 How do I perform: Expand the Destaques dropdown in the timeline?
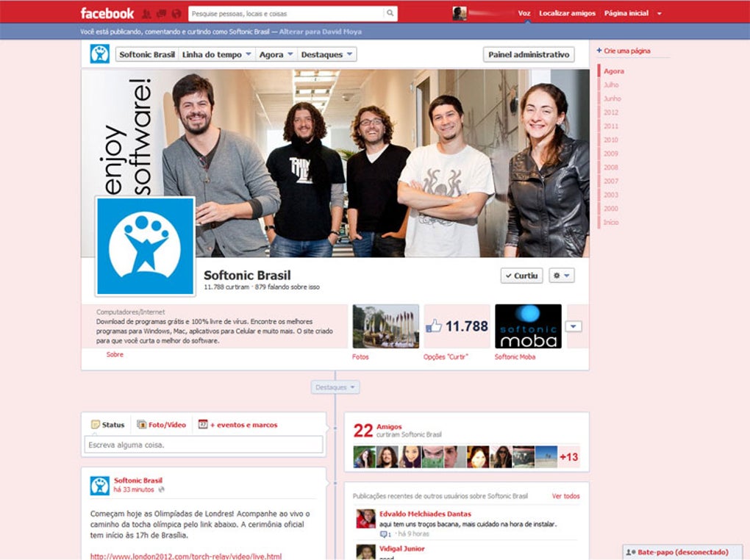coord(336,387)
